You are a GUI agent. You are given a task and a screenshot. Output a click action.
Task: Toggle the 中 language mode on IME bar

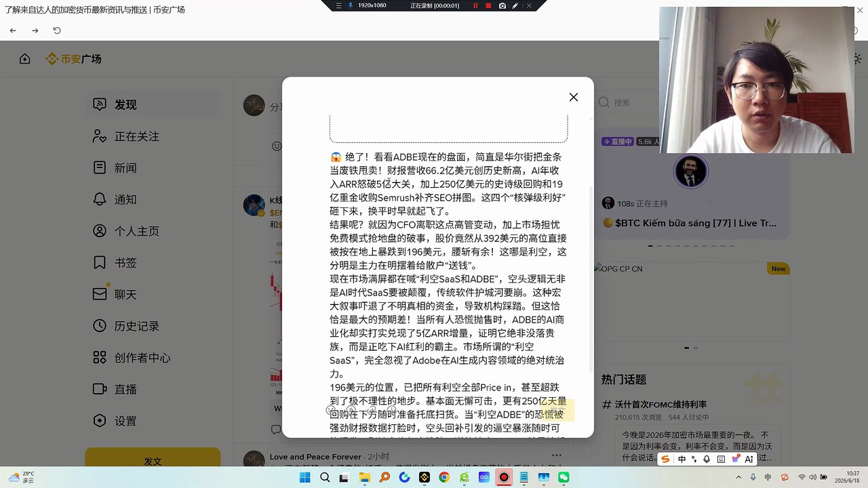click(x=682, y=459)
